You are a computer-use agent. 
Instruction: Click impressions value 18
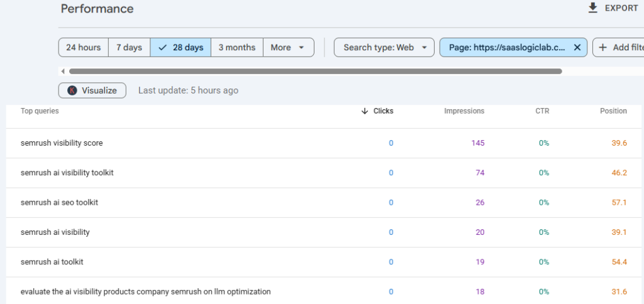480,291
